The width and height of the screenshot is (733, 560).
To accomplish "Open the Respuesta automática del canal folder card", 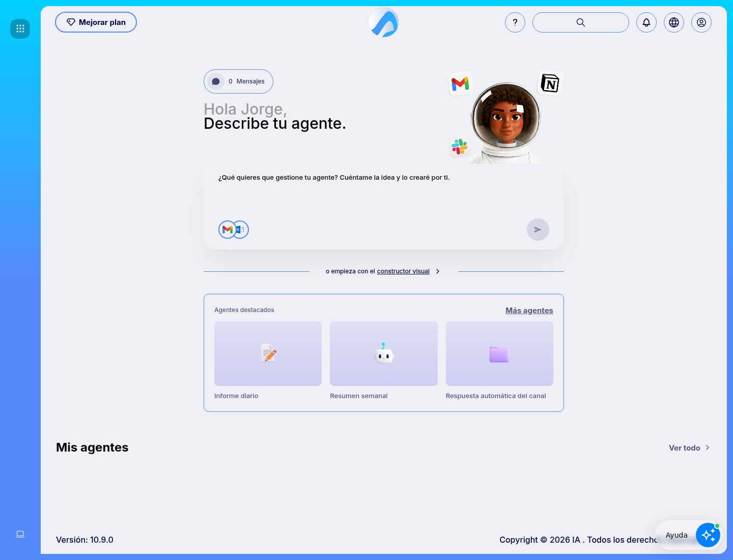I will pos(499,353).
